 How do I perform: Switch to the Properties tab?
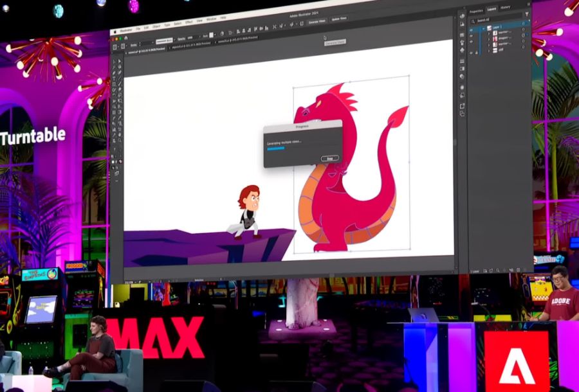coord(476,12)
